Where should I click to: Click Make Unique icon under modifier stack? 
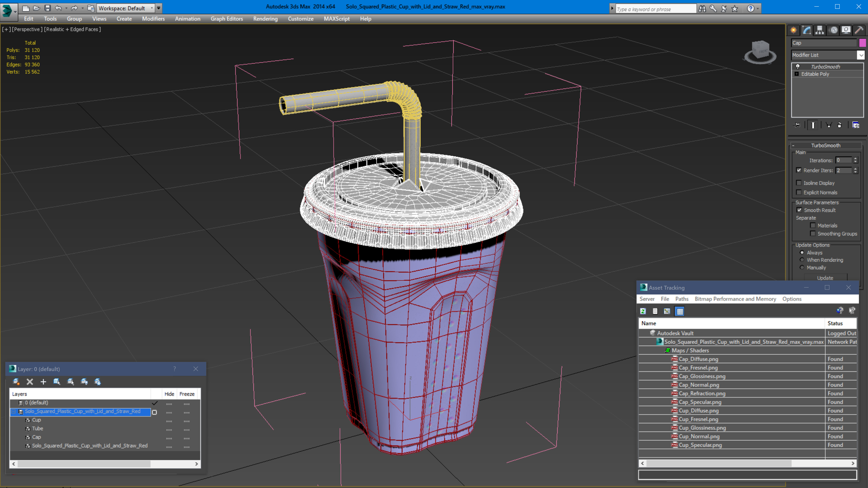tap(829, 125)
